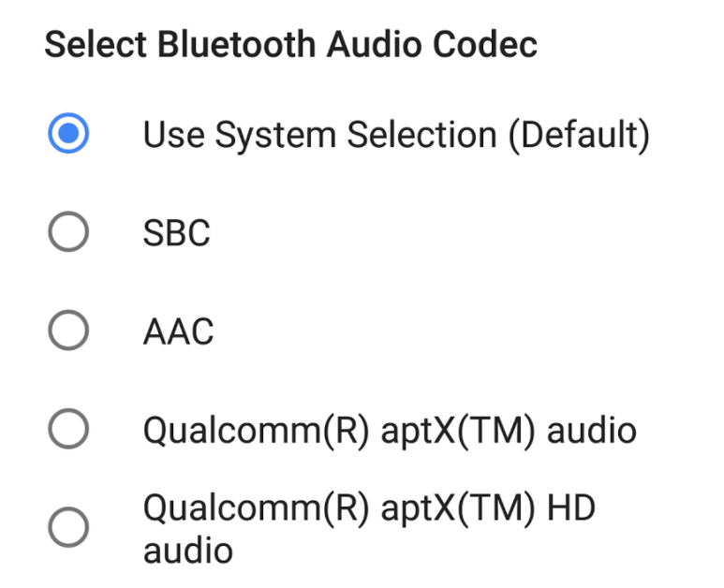Select the SBC radio button
This screenshot has width=724, height=588.
(68, 232)
